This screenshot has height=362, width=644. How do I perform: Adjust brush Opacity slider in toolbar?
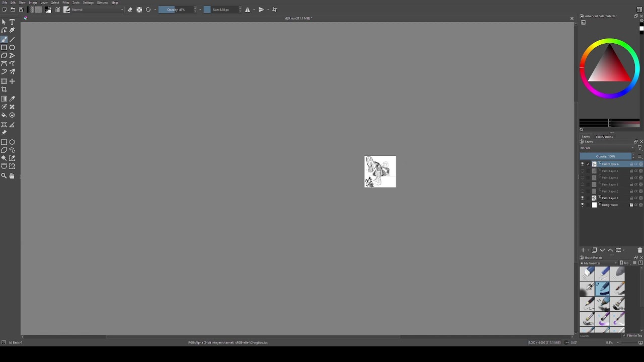tap(176, 10)
